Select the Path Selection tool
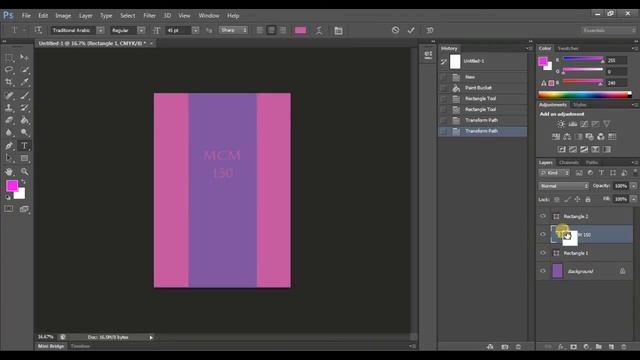Screen dimensions: 640x360 coord(9,158)
